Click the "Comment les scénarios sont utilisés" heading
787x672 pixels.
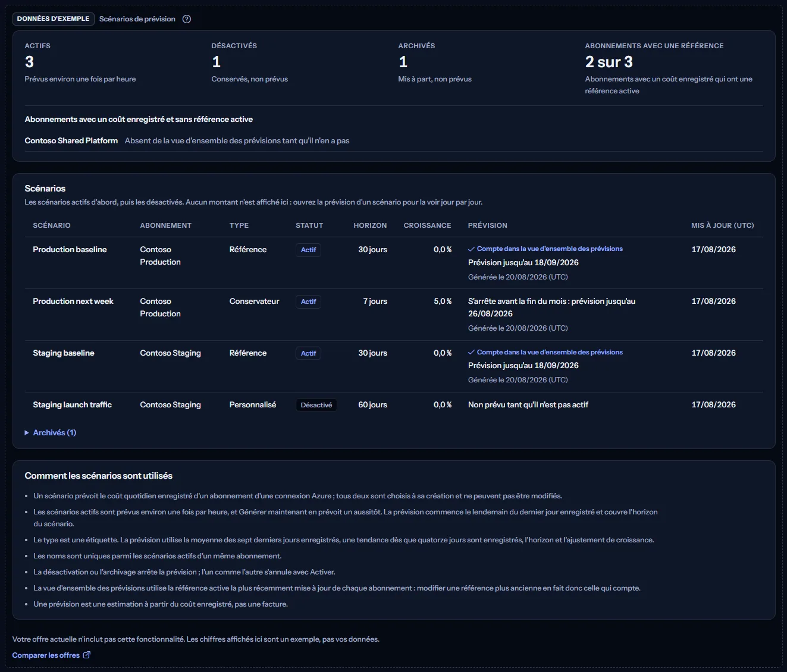pyautogui.click(x=99, y=476)
